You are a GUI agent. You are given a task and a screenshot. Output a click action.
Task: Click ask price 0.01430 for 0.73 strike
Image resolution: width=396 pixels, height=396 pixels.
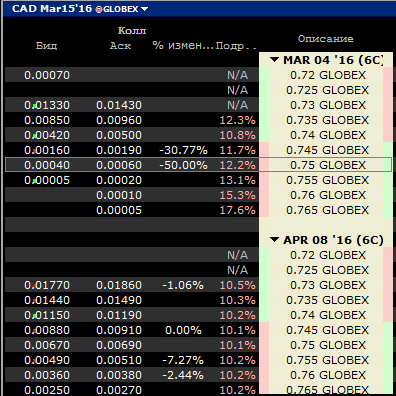pos(119,105)
